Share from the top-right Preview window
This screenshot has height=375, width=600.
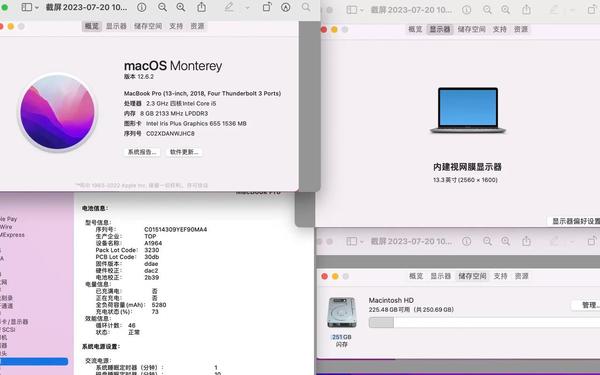click(x=527, y=10)
